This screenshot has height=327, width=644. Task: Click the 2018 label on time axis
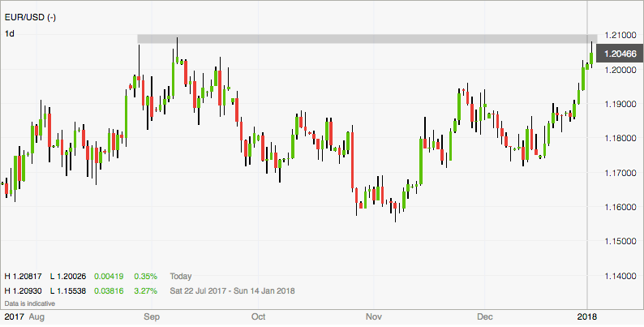(x=587, y=317)
